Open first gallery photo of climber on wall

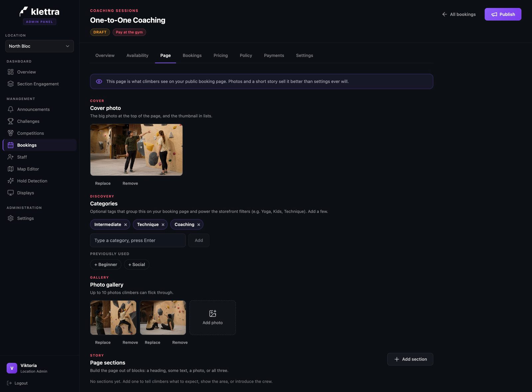click(113, 318)
